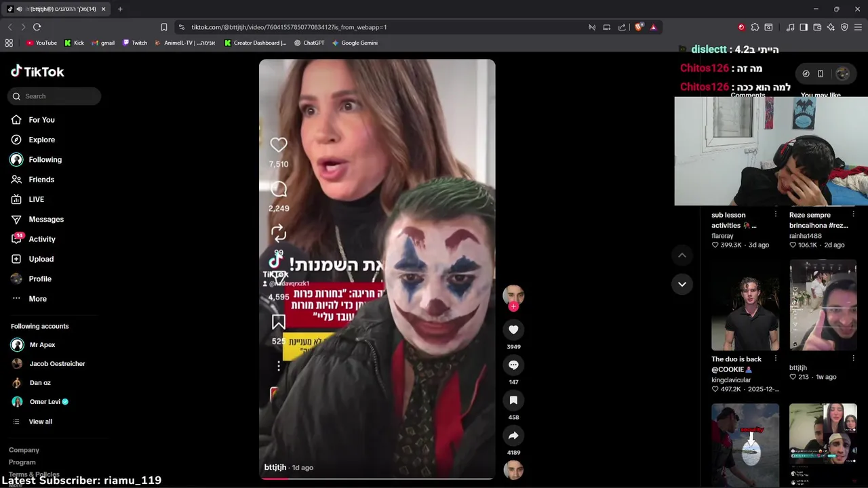The height and width of the screenshot is (488, 868).
Task: Click bttjtjh username on the video caption
Action: pyautogui.click(x=275, y=468)
